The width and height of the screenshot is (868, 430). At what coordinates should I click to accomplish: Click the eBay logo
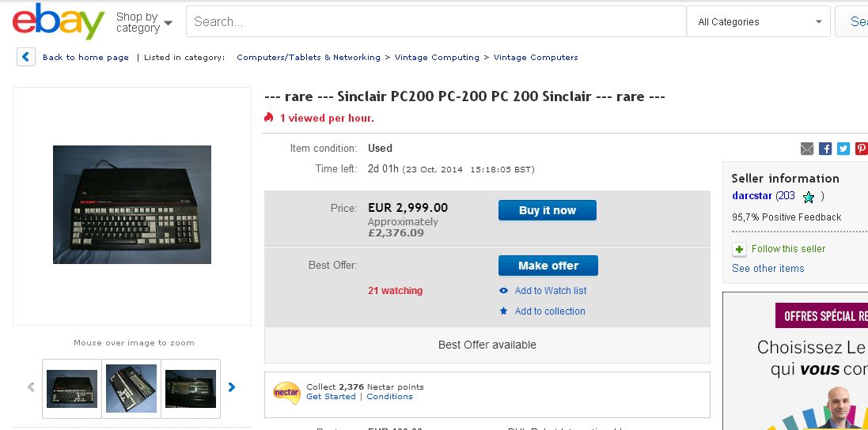coord(59,22)
